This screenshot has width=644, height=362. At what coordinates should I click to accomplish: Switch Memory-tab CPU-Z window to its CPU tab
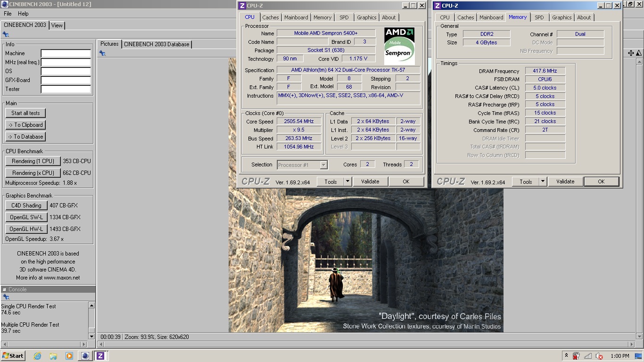445,17
